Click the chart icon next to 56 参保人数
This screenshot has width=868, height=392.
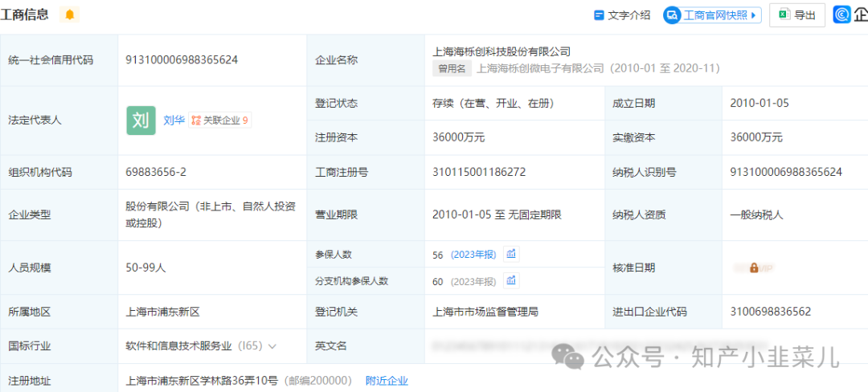click(x=511, y=255)
